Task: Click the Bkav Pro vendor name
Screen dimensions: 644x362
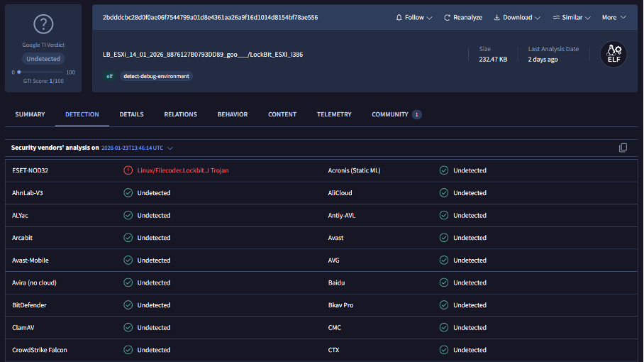Action: [340, 305]
